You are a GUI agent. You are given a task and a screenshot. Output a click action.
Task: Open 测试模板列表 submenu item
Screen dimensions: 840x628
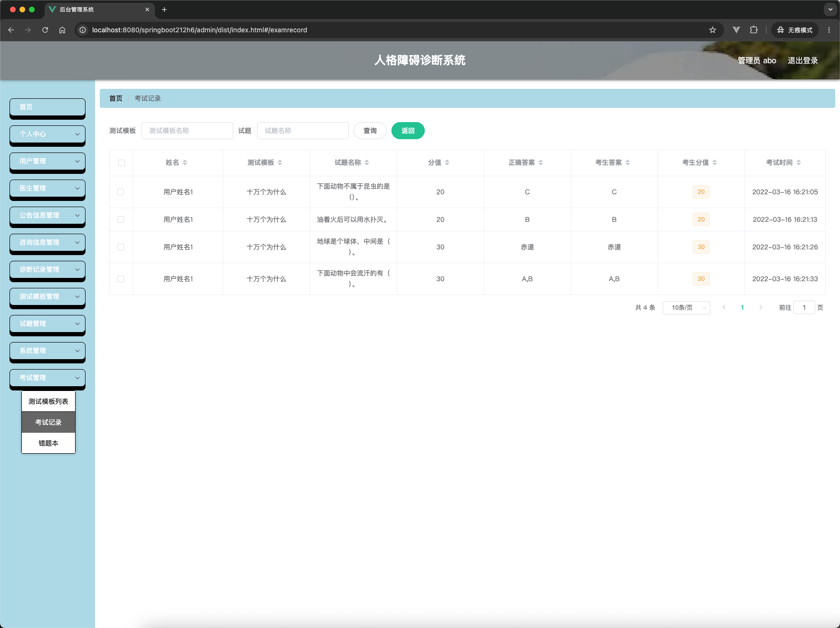pyautogui.click(x=48, y=401)
